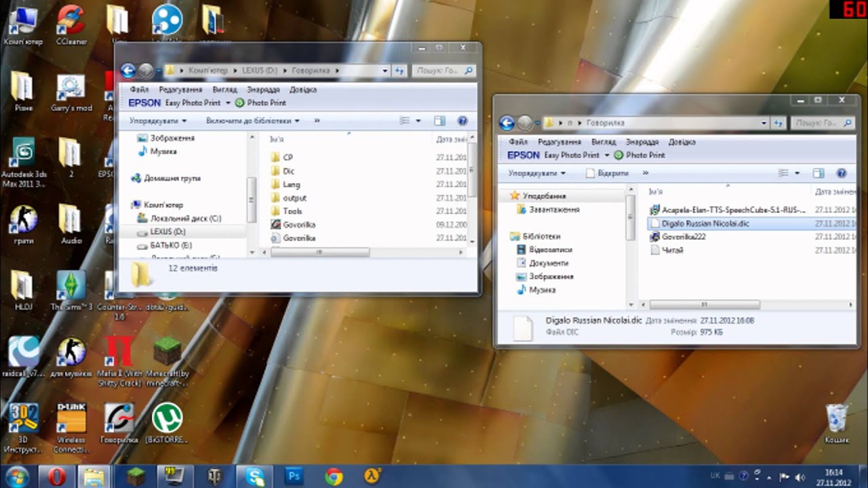
Task: Open view options dropdown in left window
Action: coord(418,121)
